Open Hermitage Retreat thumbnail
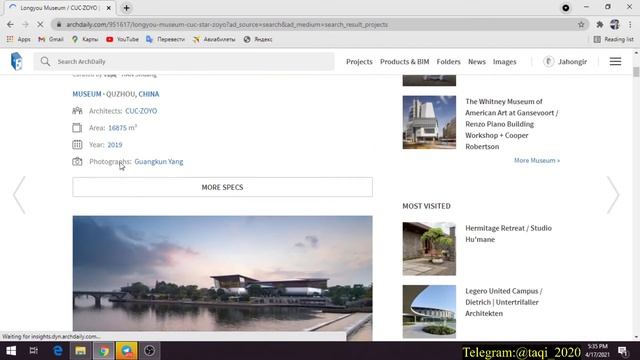 pos(429,249)
